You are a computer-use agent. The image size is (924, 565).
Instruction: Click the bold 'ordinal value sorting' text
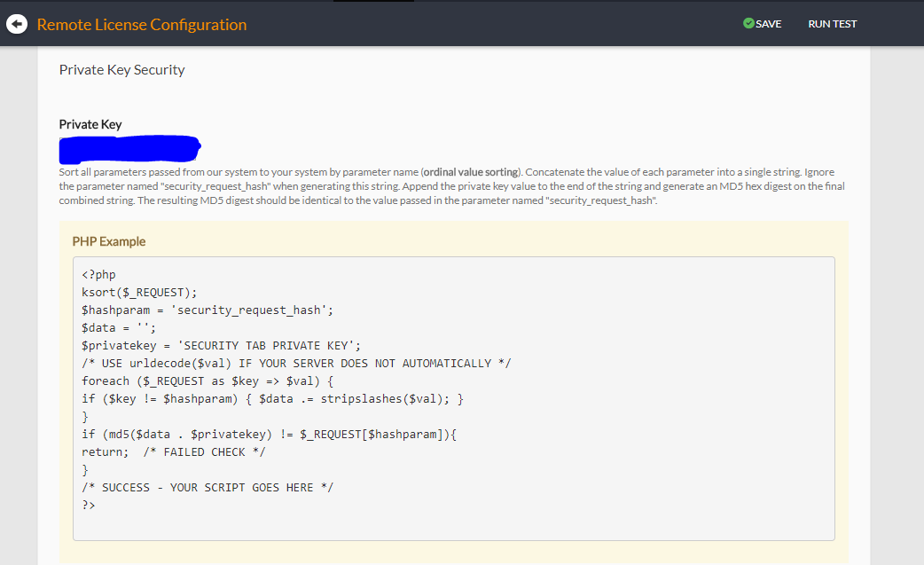(472, 172)
